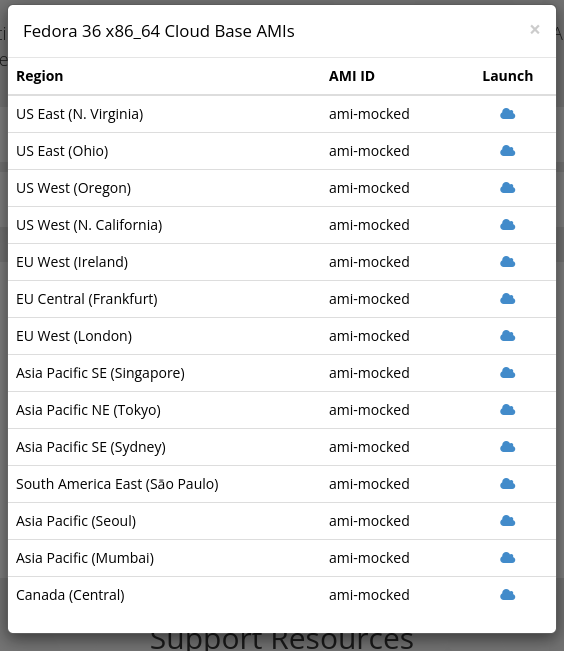Image resolution: width=564 pixels, height=651 pixels.
Task: Select the 'EU West (London)' region text
Action: tap(74, 336)
